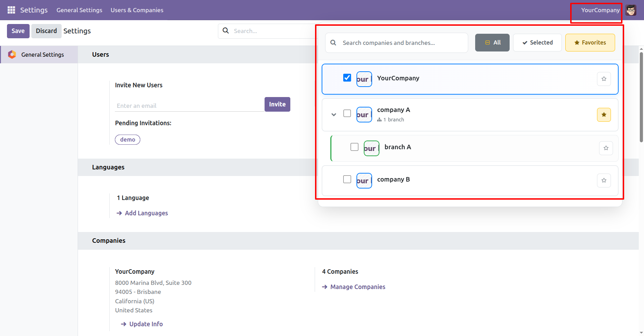Filter companies by Favorites
The image size is (644, 336).
click(590, 42)
